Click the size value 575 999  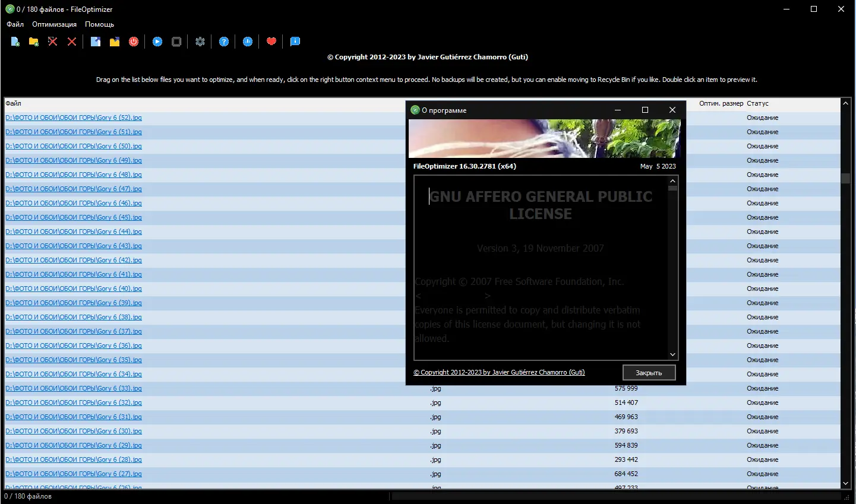[x=626, y=388]
